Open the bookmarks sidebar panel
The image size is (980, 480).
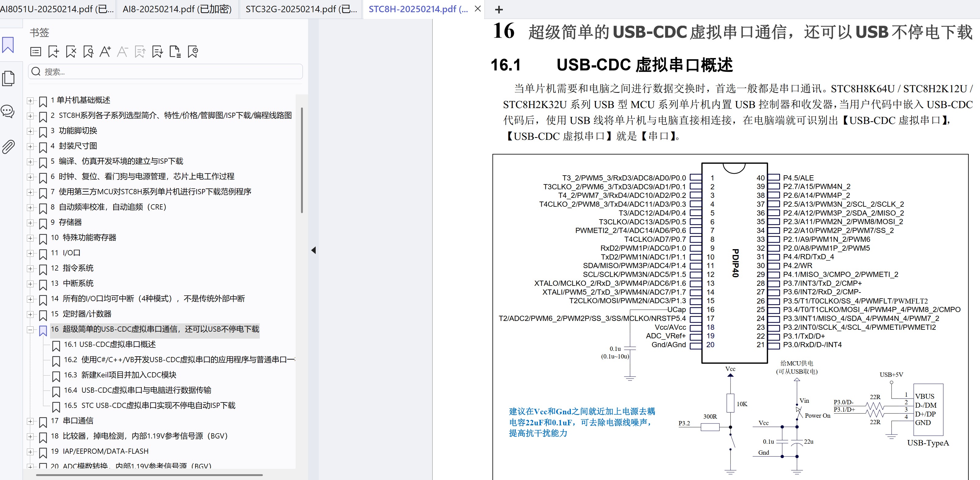click(8, 45)
